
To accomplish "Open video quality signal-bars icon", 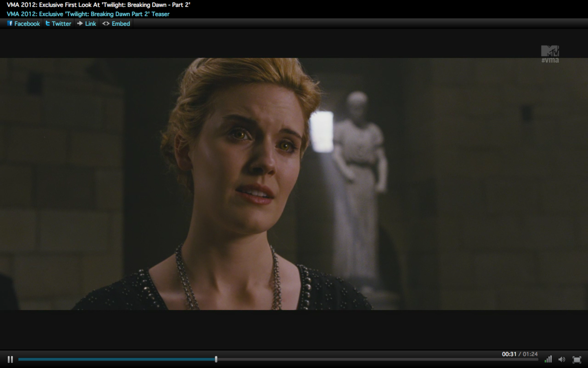I will point(548,359).
